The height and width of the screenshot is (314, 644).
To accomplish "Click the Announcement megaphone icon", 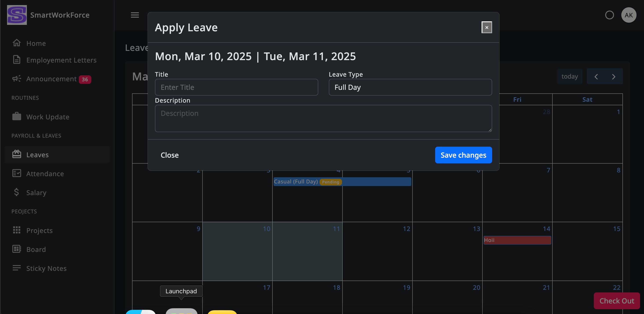I will coord(17,79).
